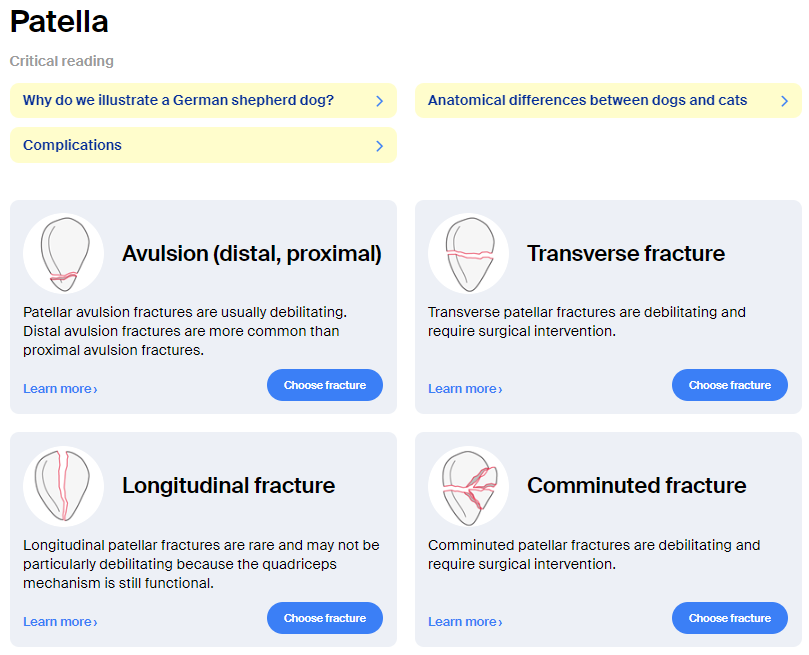Viewport: 809px width, 655px height.
Task: Expand the Complications chevron arrow
Action: pos(379,146)
